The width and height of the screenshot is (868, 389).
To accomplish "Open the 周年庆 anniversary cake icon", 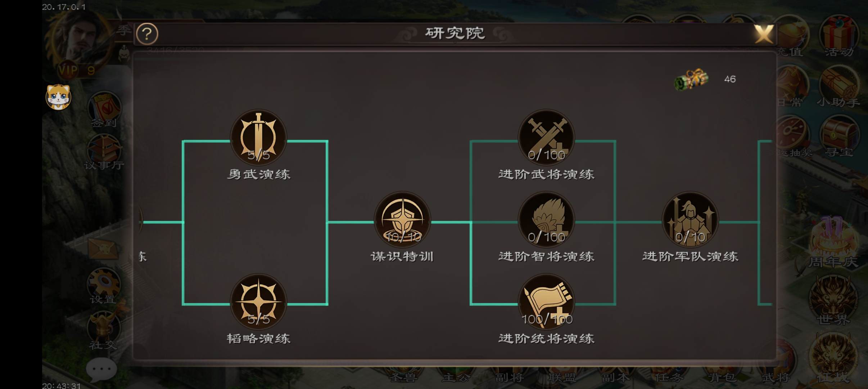I will pyautogui.click(x=833, y=242).
